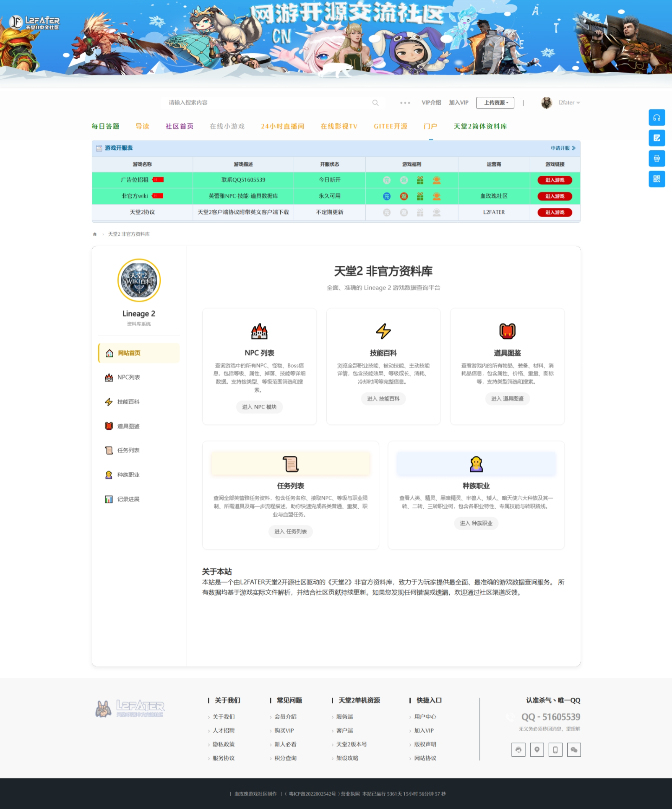This screenshot has width=672, height=809.
Task: Click 进入 任务列表 button
Action: point(291,531)
